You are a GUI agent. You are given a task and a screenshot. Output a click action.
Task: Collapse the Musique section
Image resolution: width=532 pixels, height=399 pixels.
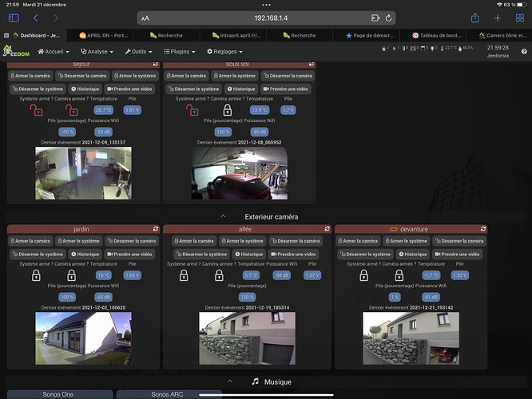click(x=230, y=381)
